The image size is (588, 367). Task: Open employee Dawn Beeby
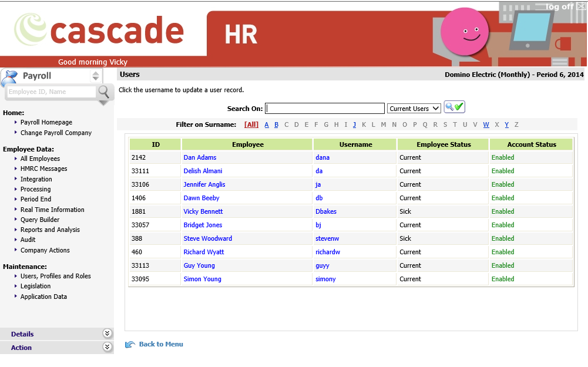(x=201, y=198)
